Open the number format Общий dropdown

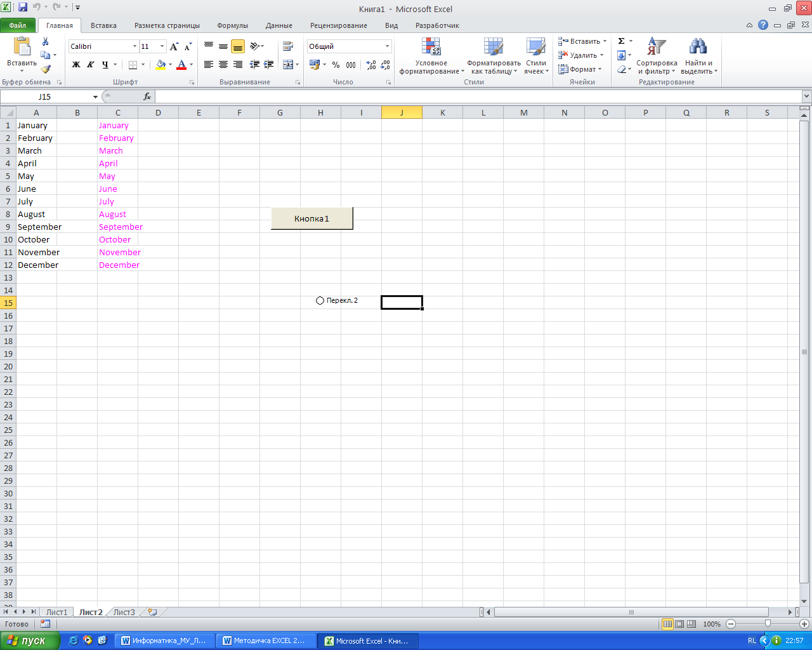tap(387, 46)
